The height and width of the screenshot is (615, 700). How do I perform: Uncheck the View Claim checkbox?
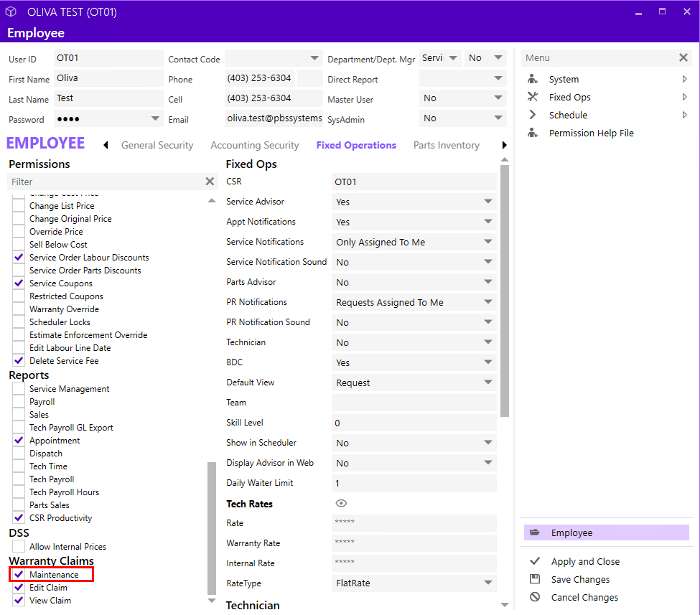(18, 600)
